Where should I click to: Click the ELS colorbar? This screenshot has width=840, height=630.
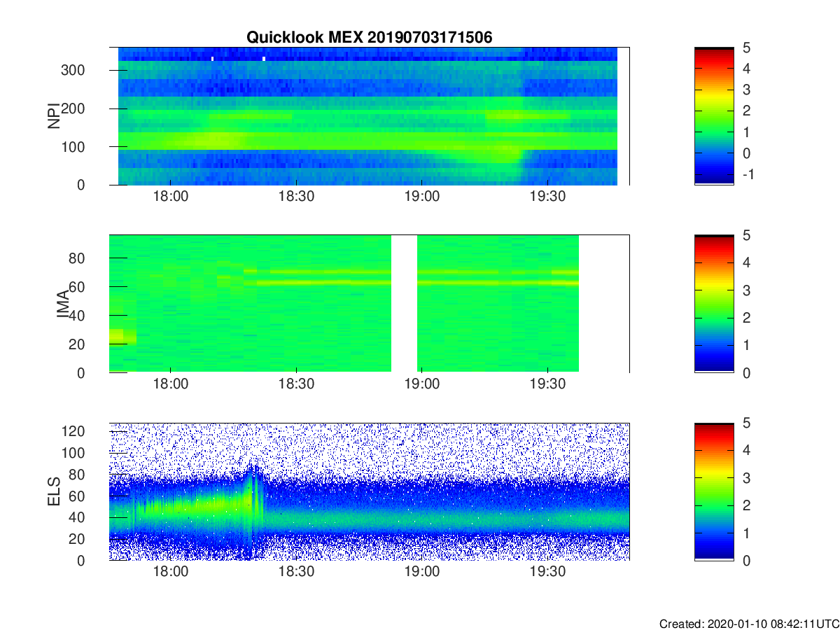[x=714, y=491]
